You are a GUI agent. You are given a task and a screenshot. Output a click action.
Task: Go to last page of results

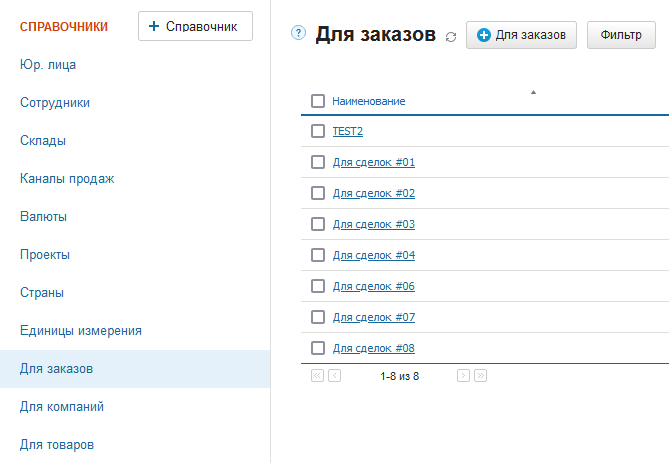480,376
